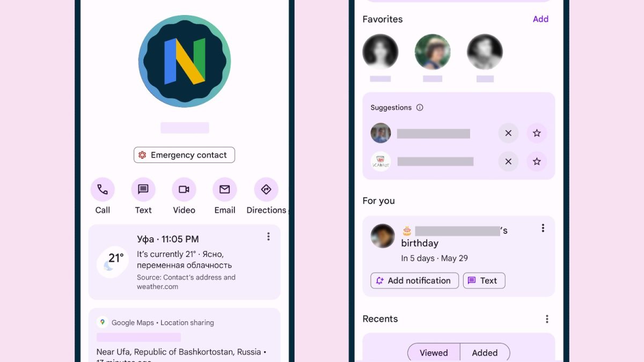Star the first suggested contact
Viewport: 644px width, 362px height.
coord(537,133)
